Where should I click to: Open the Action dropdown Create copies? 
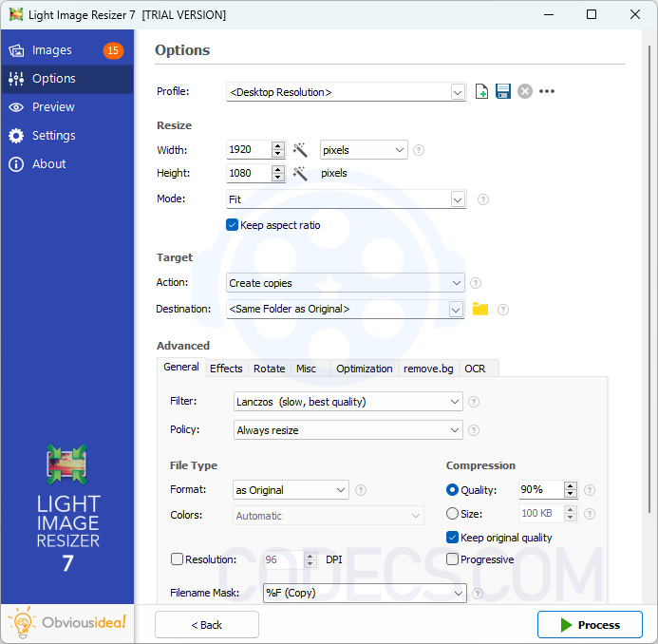[345, 283]
